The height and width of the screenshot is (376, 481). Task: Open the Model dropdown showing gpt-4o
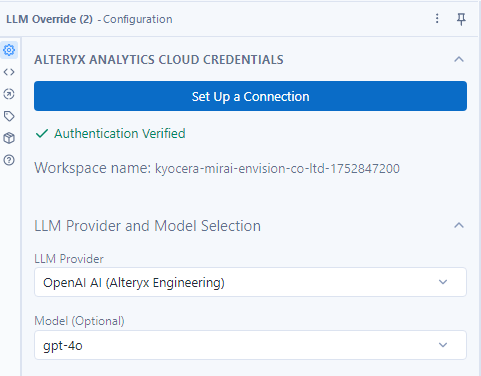(x=250, y=345)
